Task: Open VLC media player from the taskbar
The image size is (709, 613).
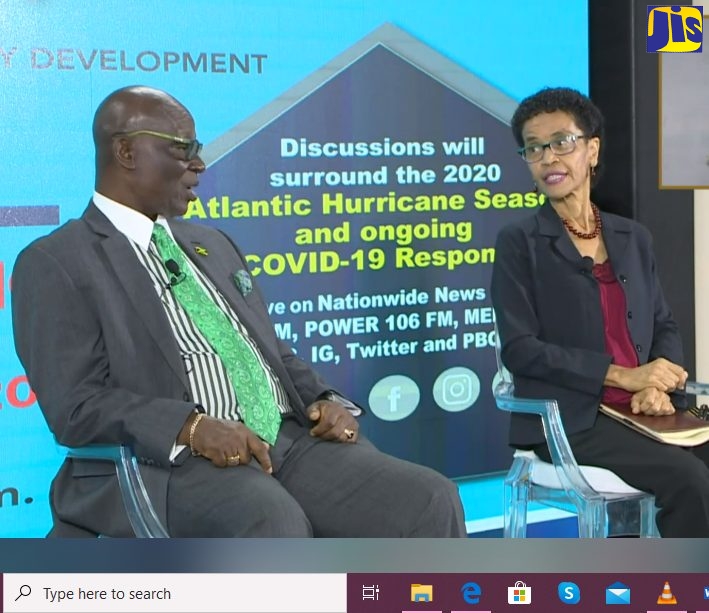Action: [x=667, y=593]
